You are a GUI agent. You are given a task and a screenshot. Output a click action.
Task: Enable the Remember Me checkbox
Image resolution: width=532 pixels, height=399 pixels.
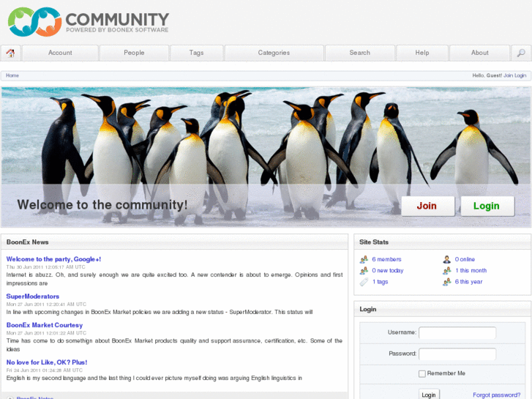(x=422, y=373)
